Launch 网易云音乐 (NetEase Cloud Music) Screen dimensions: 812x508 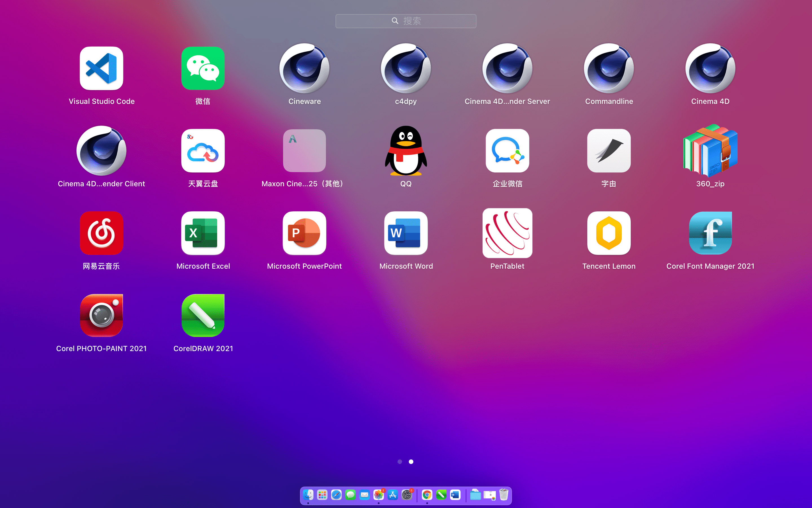tap(101, 233)
